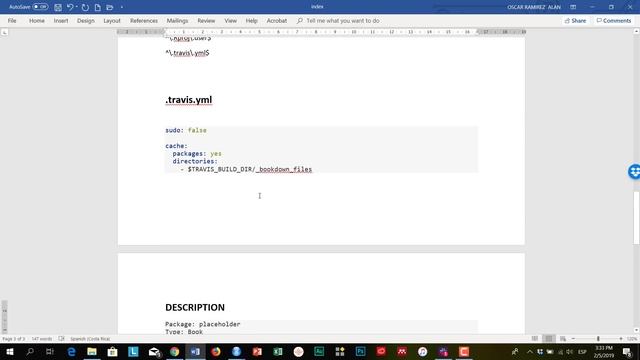Open the Action Center notifications icon
This screenshot has width=640, height=360.
click(x=627, y=351)
